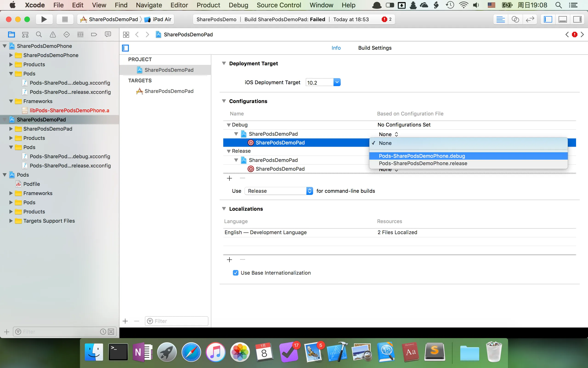Open Spotlight search in menu bar
588x368 pixels.
(x=558, y=5)
